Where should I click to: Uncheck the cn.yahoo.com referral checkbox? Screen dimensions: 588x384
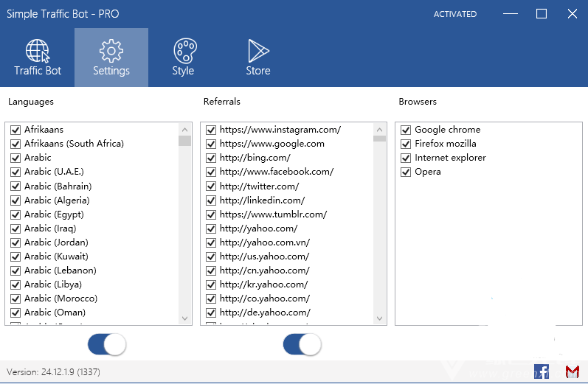[x=211, y=270]
